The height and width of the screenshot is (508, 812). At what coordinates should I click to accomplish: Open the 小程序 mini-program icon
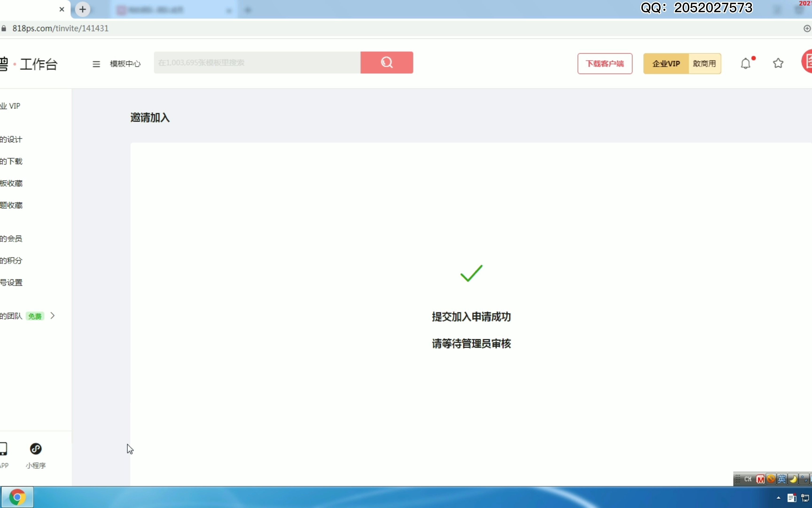36,449
